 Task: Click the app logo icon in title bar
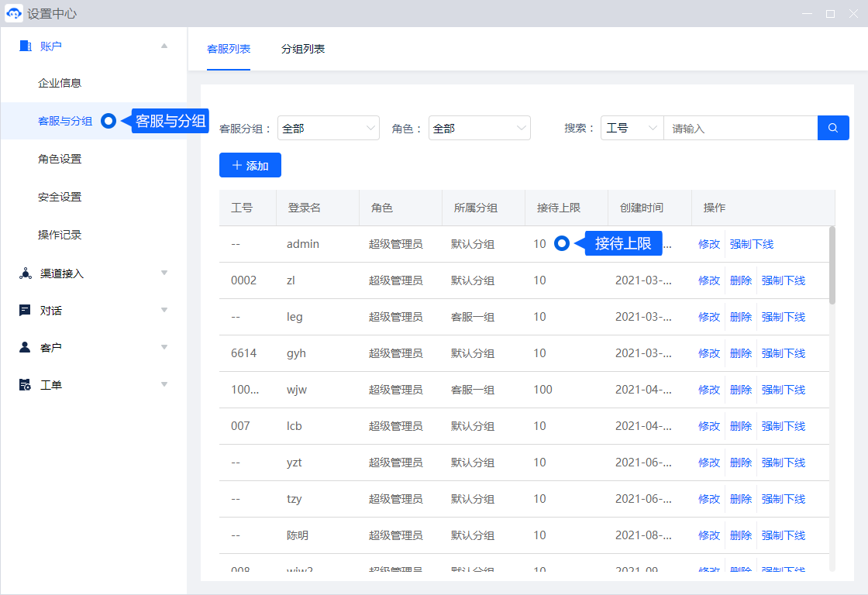14,13
